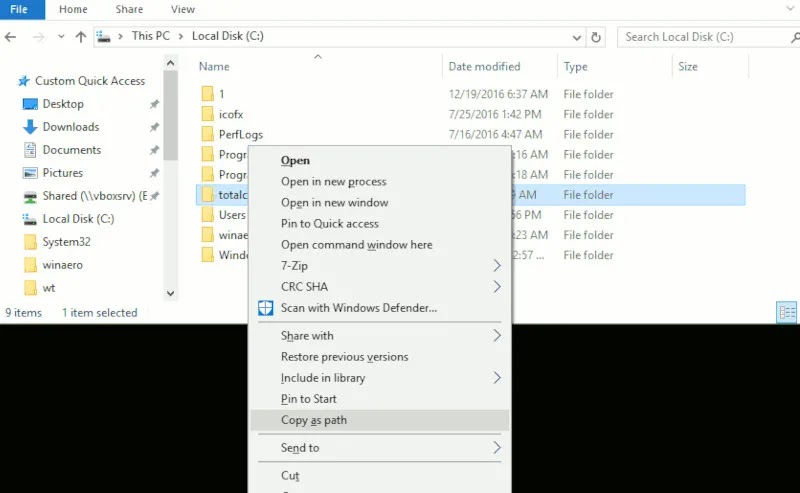Switch to Details view layout icon
The image size is (800, 493).
(786, 312)
